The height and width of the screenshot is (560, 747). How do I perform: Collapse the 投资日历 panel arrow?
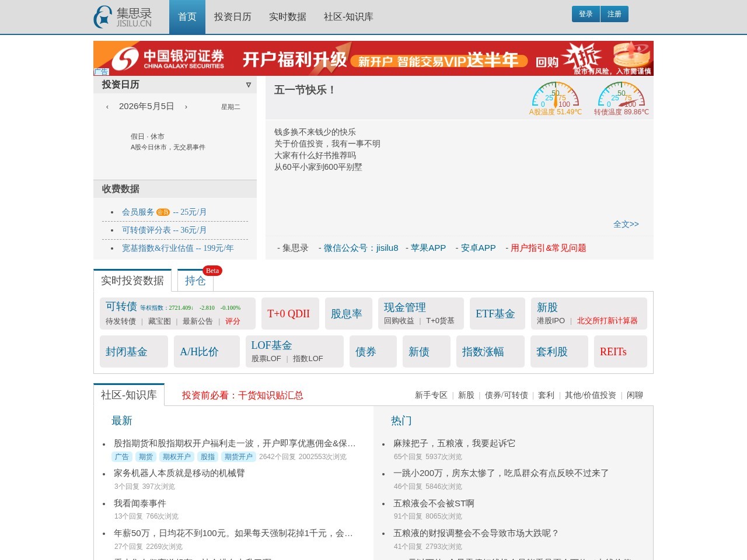(249, 85)
